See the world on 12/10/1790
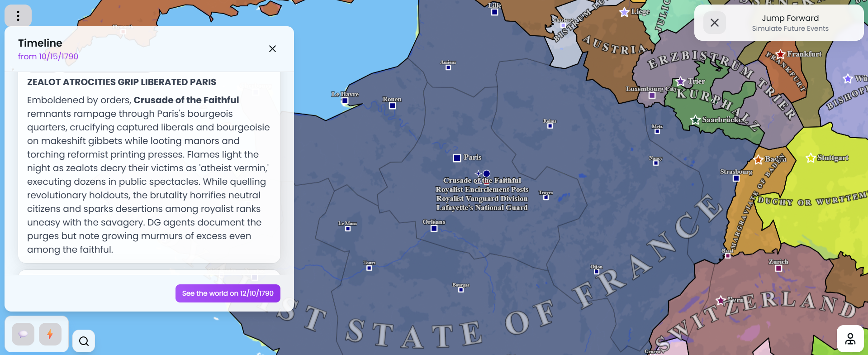Image resolution: width=868 pixels, height=355 pixels. pyautogui.click(x=228, y=293)
